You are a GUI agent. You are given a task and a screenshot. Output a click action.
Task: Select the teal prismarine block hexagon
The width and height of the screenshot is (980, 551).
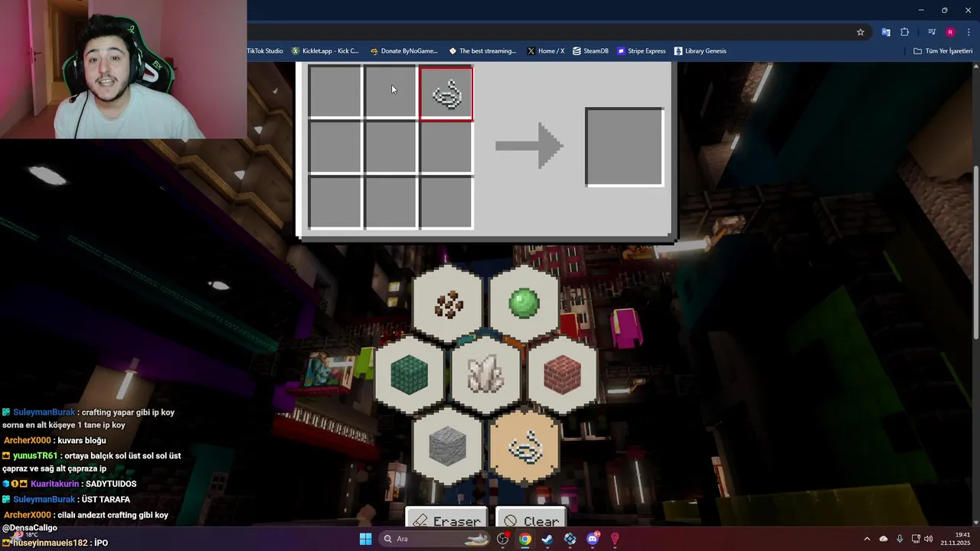(x=410, y=375)
